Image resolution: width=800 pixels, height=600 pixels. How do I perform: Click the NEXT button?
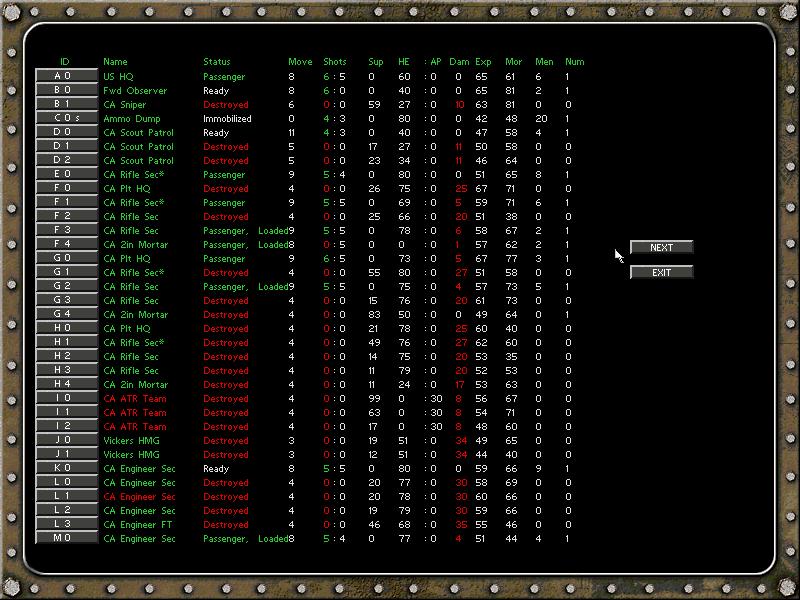click(662, 247)
